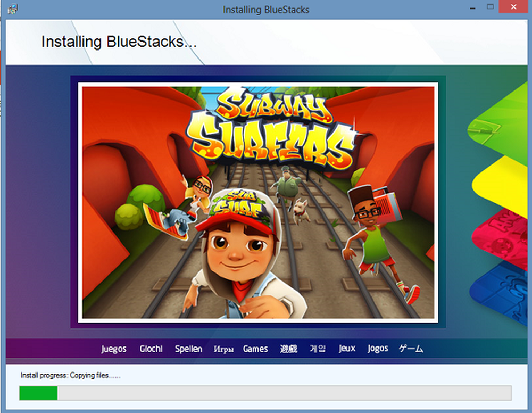Minimize the installer window
Viewport: 532px width, 413px height.
(x=472, y=7)
